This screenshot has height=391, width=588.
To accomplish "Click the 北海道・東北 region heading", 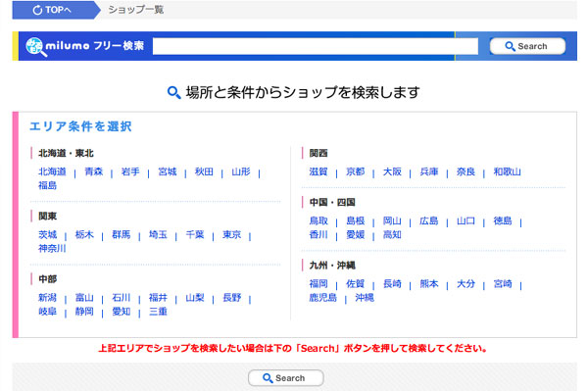I will tap(66, 153).
